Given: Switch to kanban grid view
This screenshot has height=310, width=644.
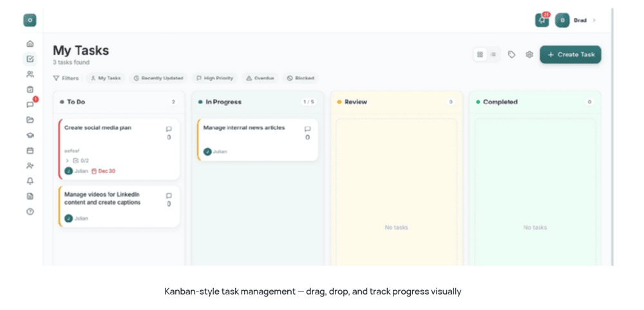Looking at the screenshot, I should tap(480, 55).
